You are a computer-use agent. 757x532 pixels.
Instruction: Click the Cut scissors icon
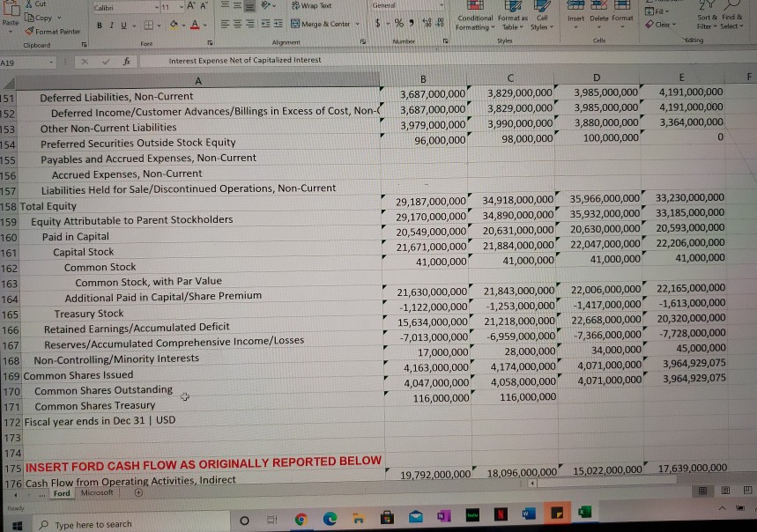(x=29, y=4)
